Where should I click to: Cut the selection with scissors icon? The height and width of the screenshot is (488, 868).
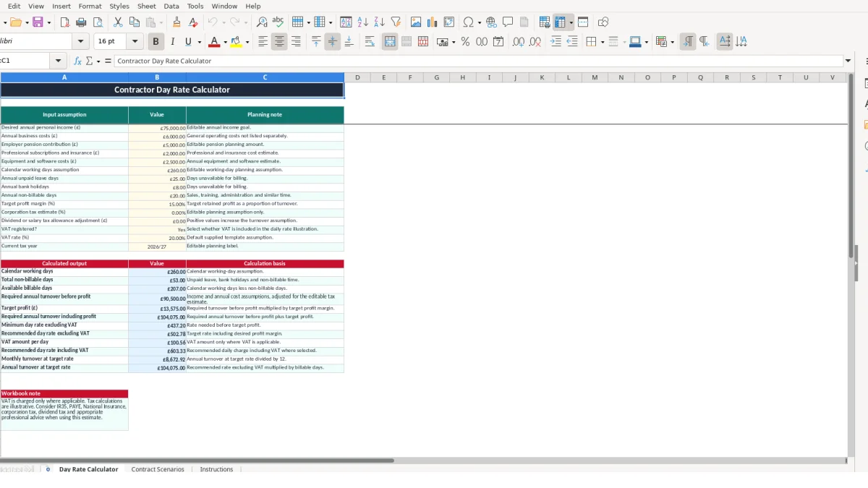click(118, 22)
